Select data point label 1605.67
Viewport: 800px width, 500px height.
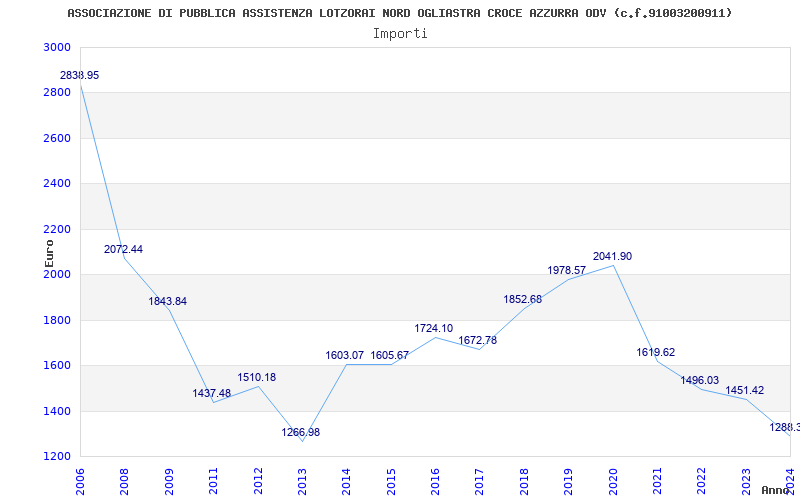(x=390, y=356)
